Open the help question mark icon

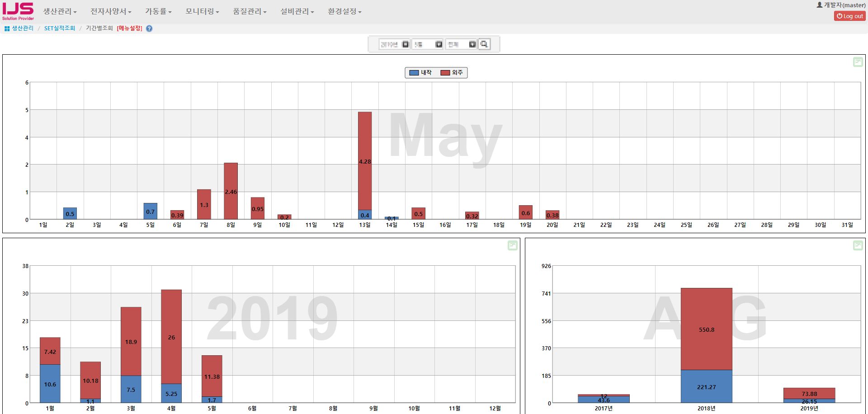point(149,28)
